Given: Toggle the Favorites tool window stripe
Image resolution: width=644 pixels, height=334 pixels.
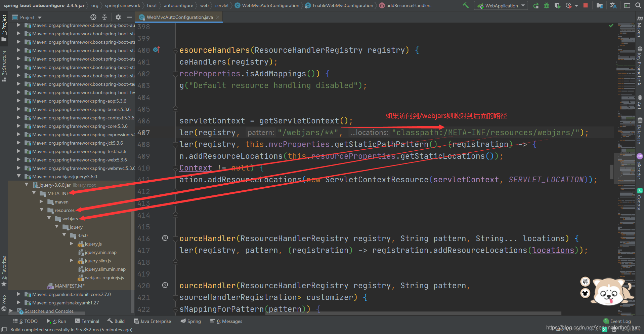Looking at the screenshot, I should 4,271.
